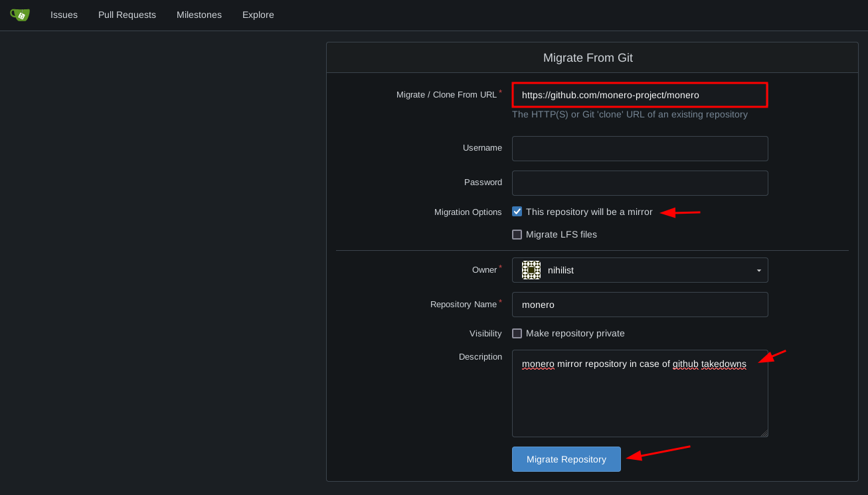
Task: Click the Repository Name text box
Action: click(640, 305)
